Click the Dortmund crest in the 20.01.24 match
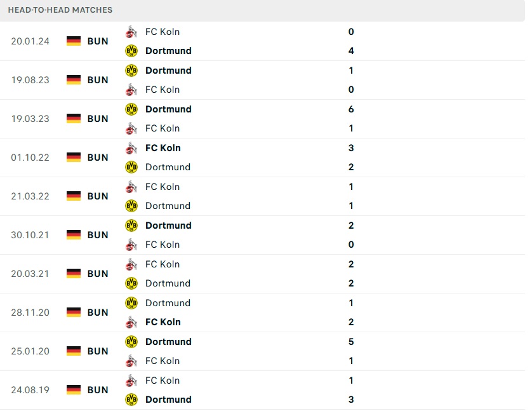The image size is (532, 411). coord(131,51)
